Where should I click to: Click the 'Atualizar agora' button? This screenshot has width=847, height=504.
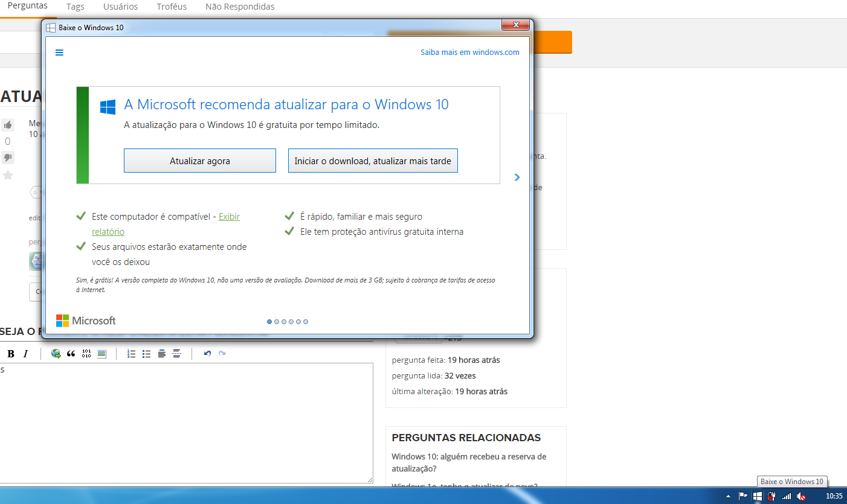200,161
